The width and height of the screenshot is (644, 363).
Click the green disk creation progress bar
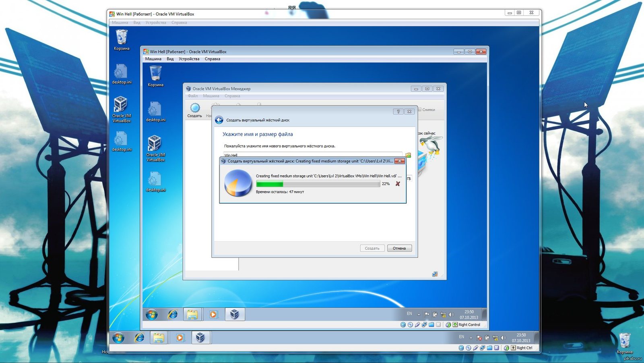270,184
